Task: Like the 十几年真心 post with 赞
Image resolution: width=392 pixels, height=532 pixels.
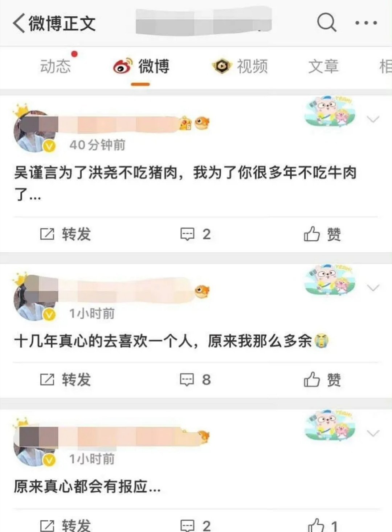Action: point(322,380)
